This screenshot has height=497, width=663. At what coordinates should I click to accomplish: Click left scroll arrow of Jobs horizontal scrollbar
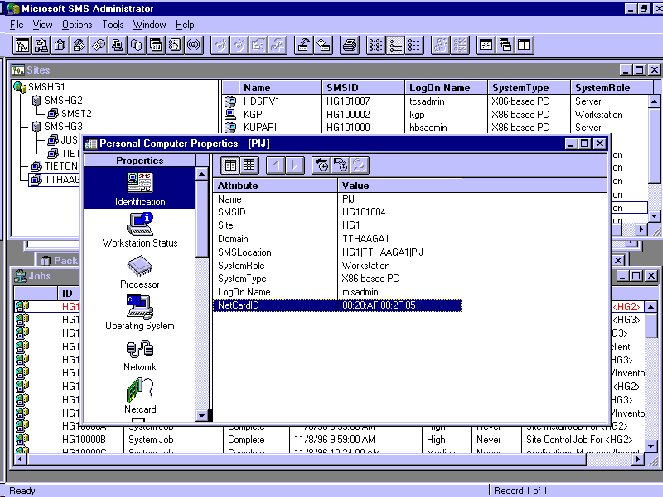(x=19, y=459)
